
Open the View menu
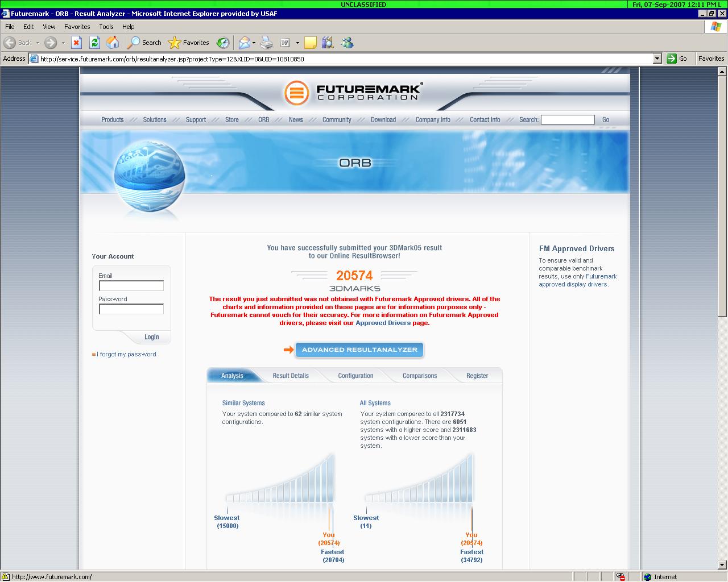[49, 27]
